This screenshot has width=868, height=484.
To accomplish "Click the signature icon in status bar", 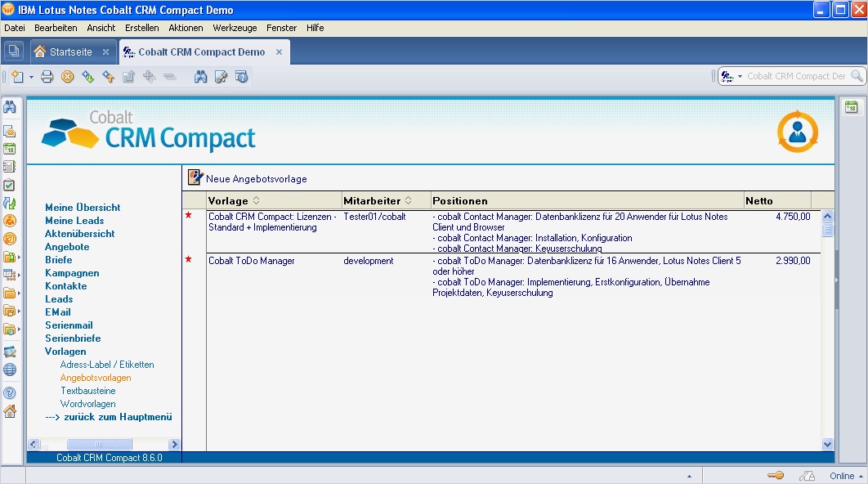I will click(807, 475).
